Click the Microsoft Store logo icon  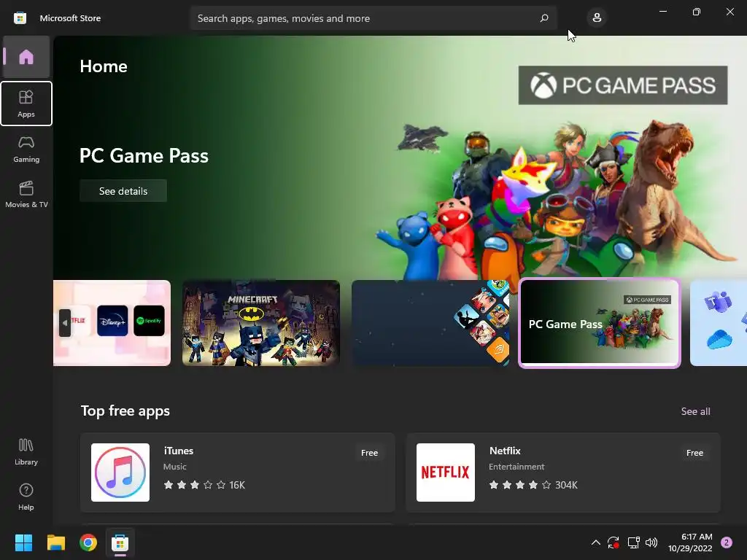click(20, 18)
